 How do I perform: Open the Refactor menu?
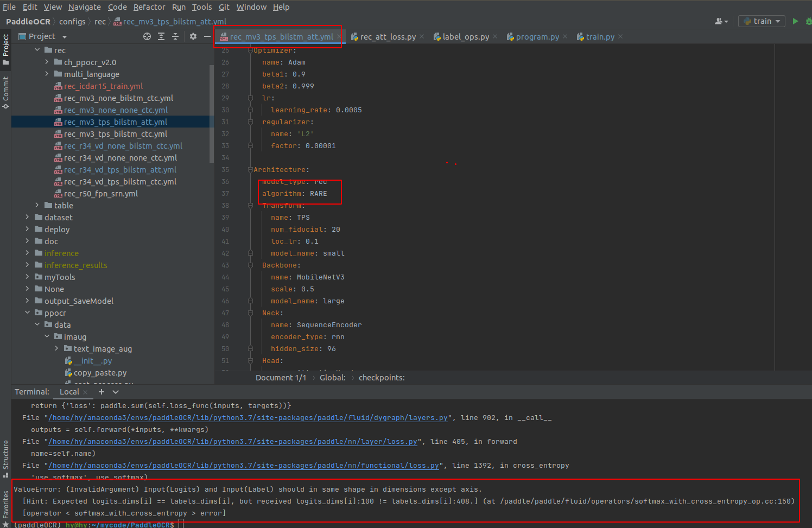(x=149, y=7)
